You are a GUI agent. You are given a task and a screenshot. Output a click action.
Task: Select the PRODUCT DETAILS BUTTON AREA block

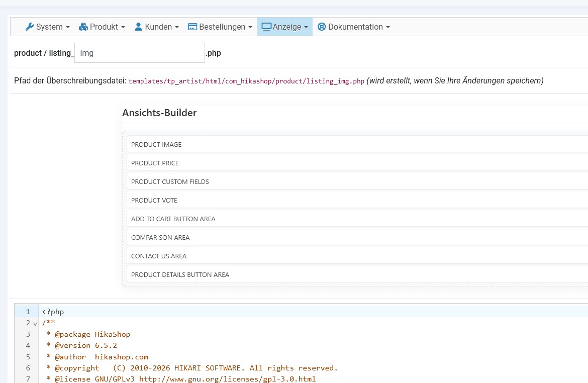(x=357, y=274)
